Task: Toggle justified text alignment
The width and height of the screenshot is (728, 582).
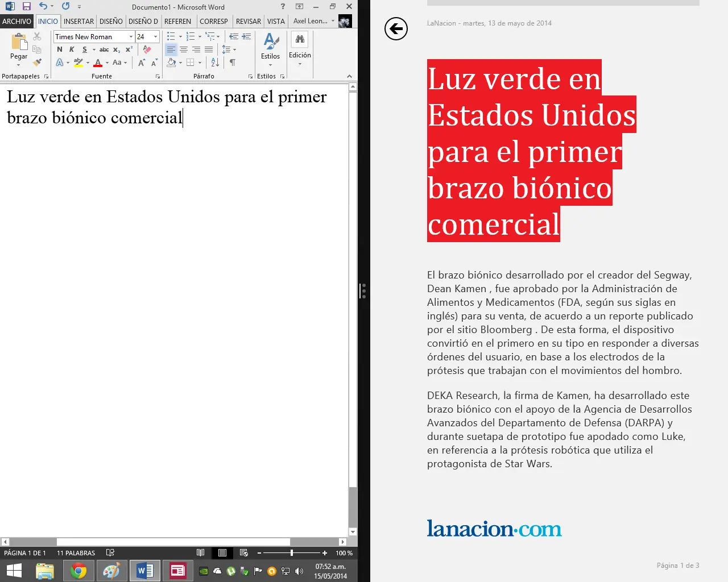Action: pos(209,49)
